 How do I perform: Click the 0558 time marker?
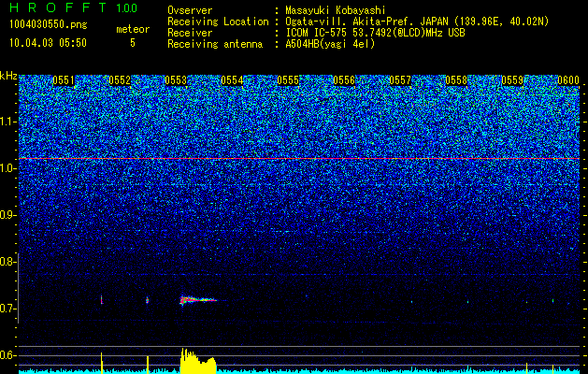click(x=456, y=80)
